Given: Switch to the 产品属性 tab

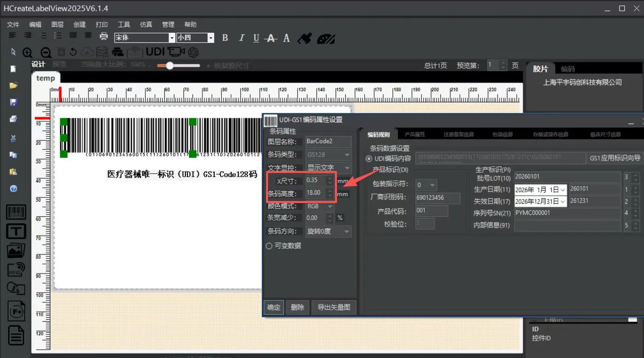Looking at the screenshot, I should [414, 134].
